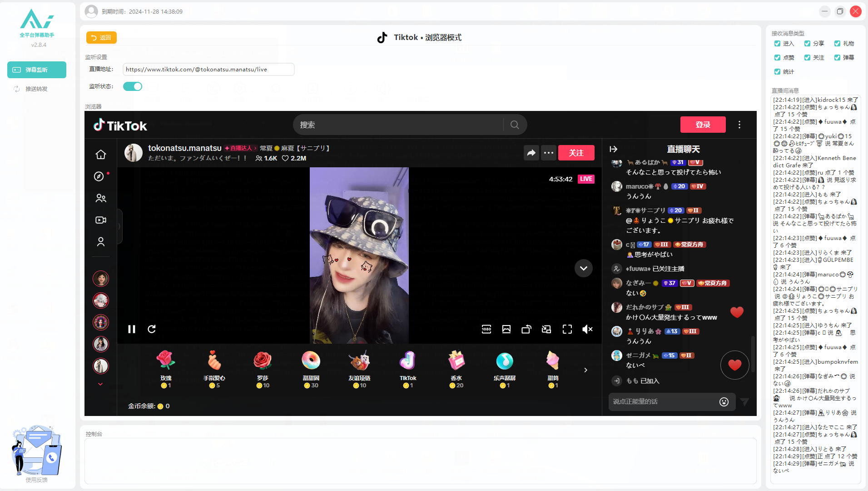Viewport: 868px width, 491px height.
Task: Uncheck the 礼物 message type checkbox
Action: (x=837, y=44)
